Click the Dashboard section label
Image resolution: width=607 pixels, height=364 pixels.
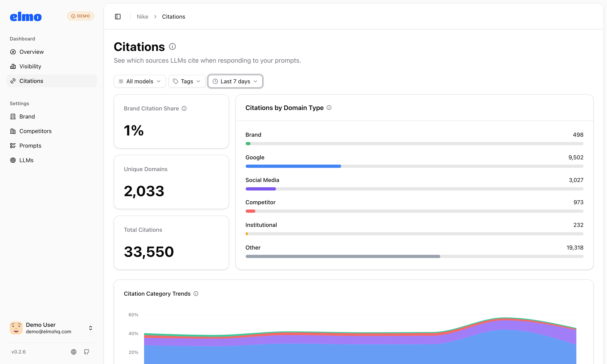pyautogui.click(x=22, y=39)
